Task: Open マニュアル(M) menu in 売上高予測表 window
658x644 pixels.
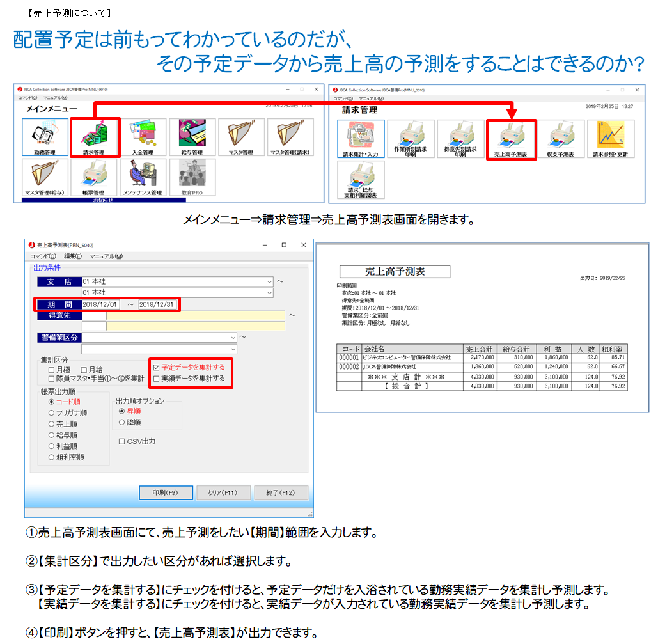Action: [x=106, y=256]
